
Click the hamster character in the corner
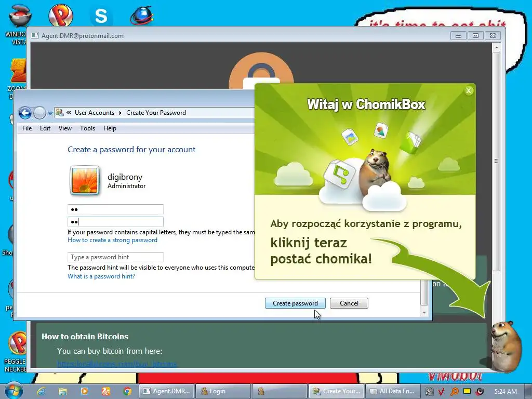[506, 346]
